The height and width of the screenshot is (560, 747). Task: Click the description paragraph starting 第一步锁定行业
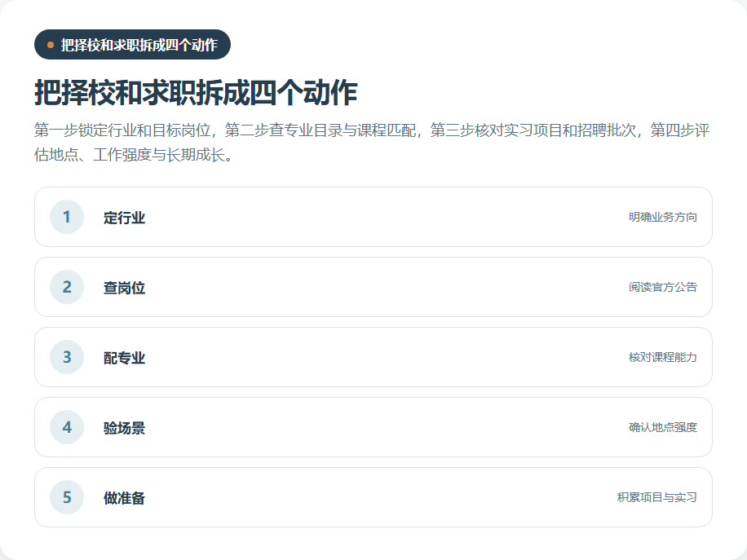point(372,142)
